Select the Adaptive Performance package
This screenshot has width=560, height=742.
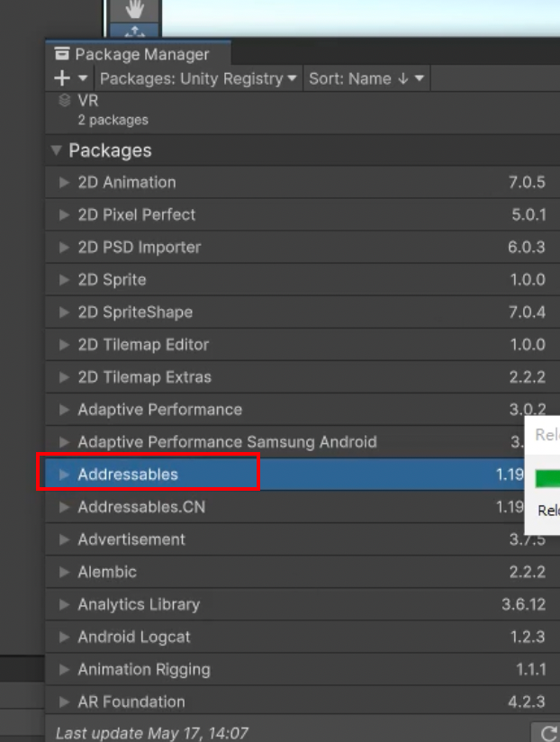point(303,410)
